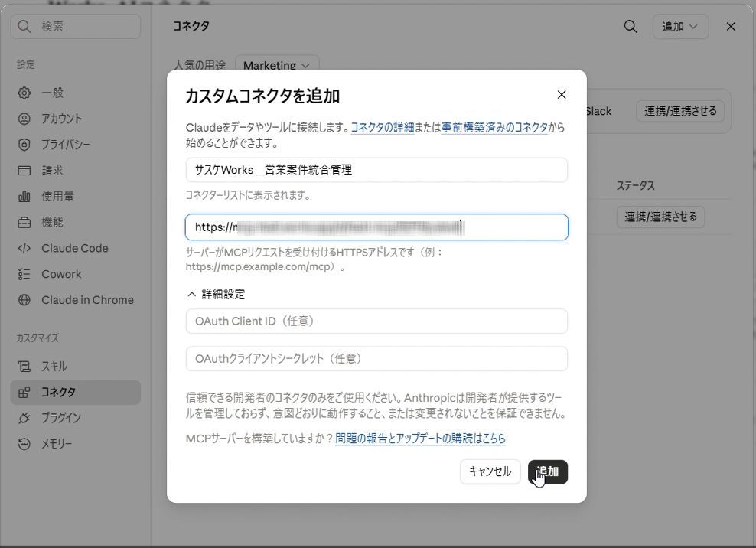The width and height of the screenshot is (756, 548).
Task: Open the 事前構築済みのコネクタ link
Action: [x=494, y=127]
